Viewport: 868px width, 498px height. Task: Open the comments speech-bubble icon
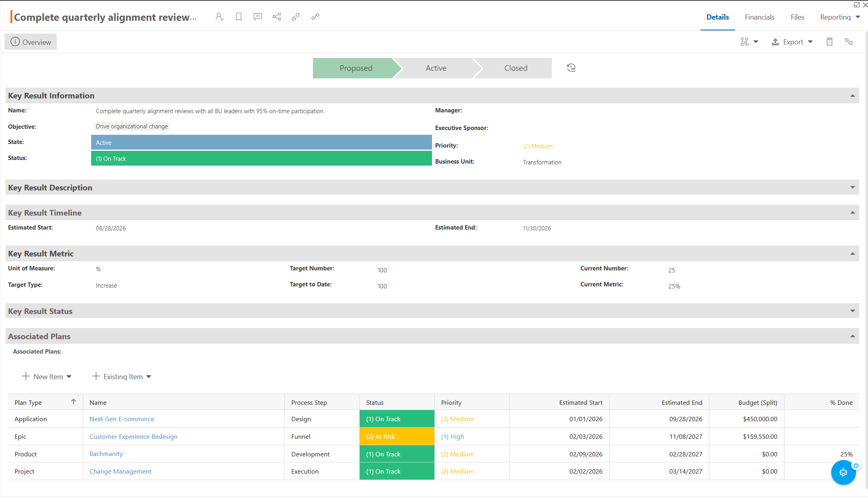click(x=258, y=17)
